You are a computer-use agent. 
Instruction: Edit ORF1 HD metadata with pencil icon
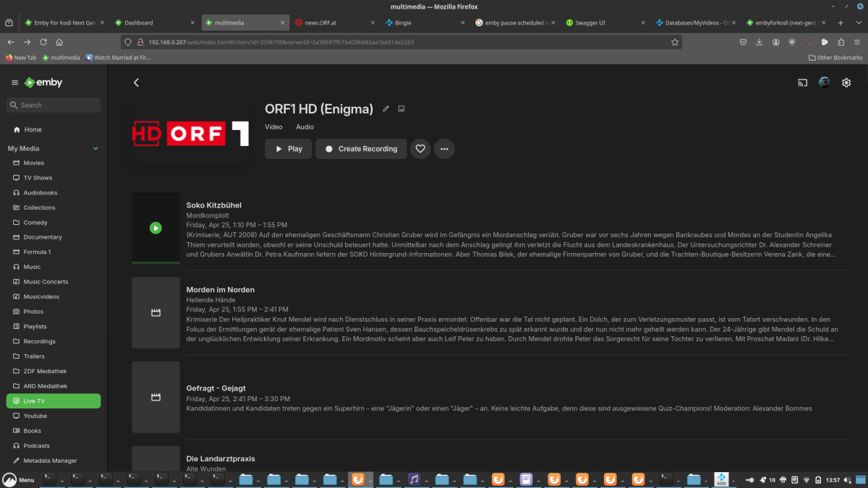tap(386, 109)
